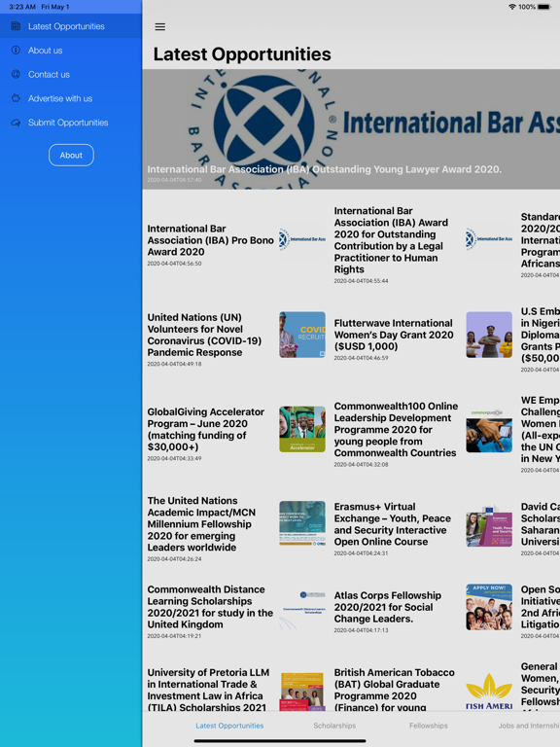Open About us in the sidebar
Screen dimensions: 560x747
(71, 50)
